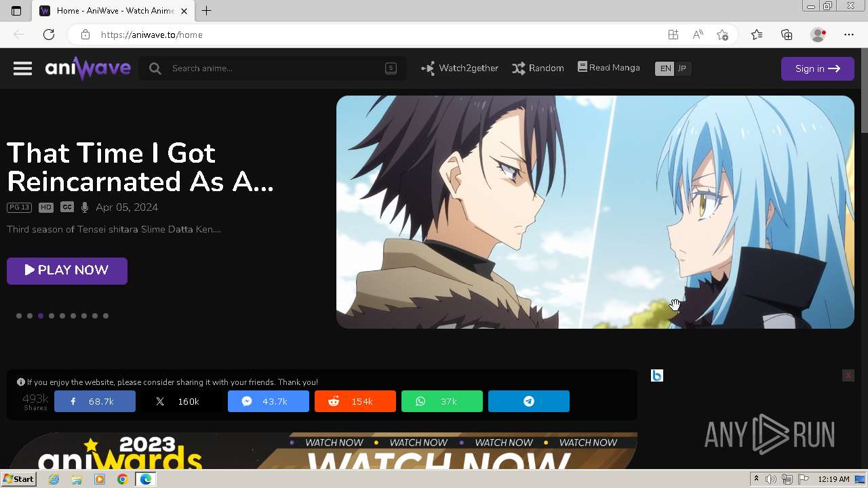View site information lock icon

85,35
